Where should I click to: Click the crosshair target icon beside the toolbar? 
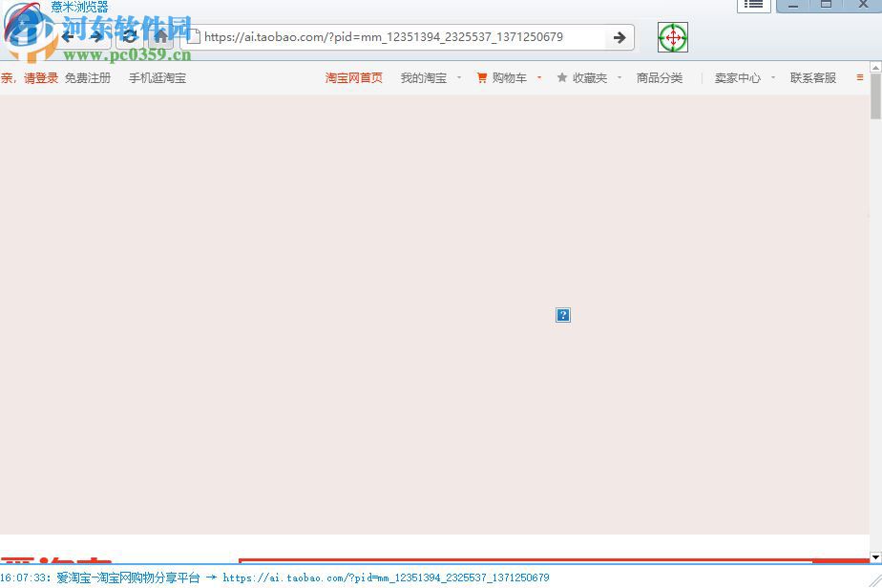point(672,37)
